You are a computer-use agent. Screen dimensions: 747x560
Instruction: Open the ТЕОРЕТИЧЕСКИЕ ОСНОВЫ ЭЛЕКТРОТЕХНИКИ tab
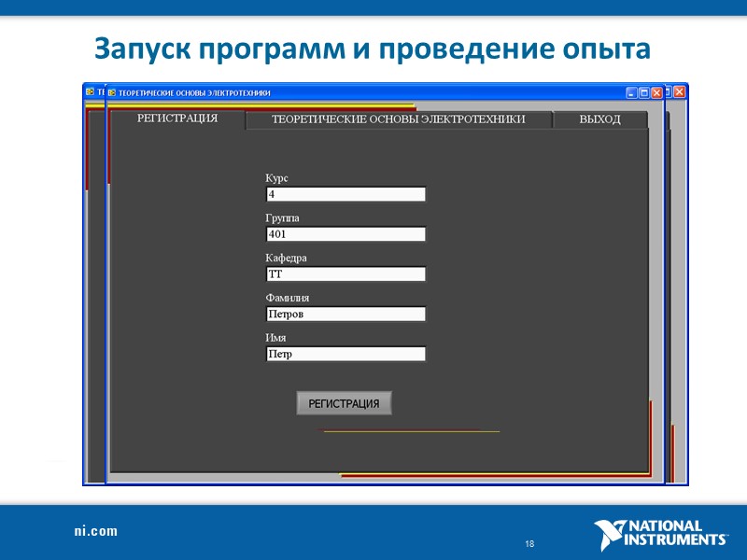[x=400, y=119]
